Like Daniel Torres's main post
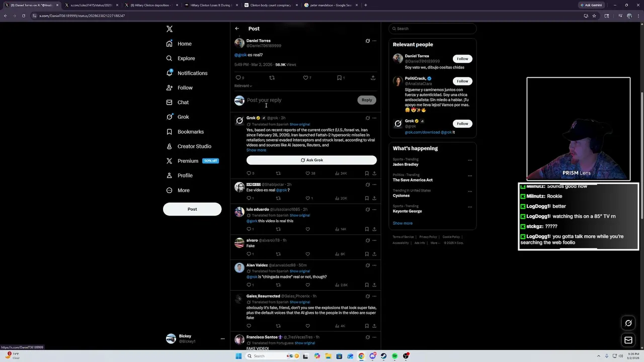Screen dimensions: 644x362 (305, 78)
